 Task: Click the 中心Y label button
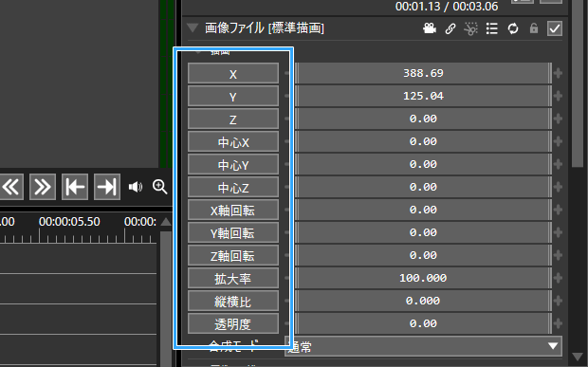click(x=233, y=164)
